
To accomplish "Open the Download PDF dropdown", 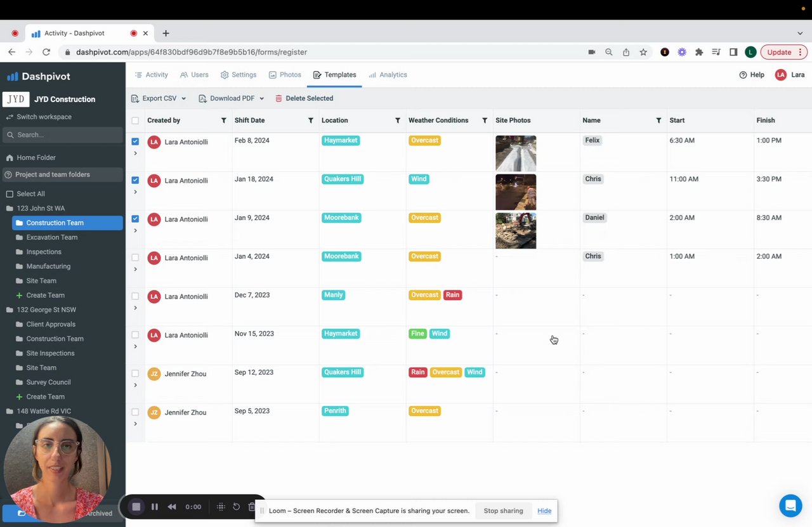I will pos(232,98).
